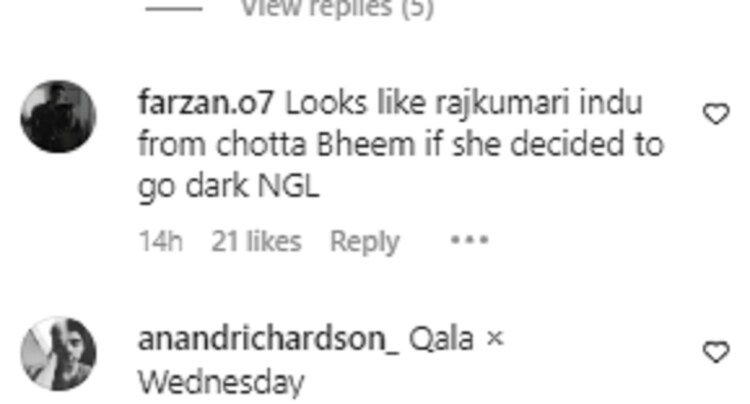Click the 14h timestamp
The width and height of the screenshot is (750, 404).
(x=161, y=241)
